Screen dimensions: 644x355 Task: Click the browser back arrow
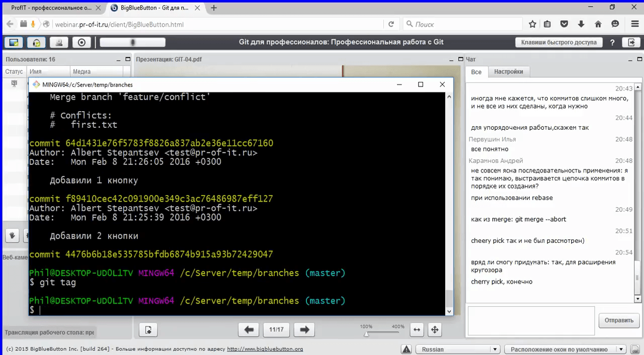coord(10,24)
